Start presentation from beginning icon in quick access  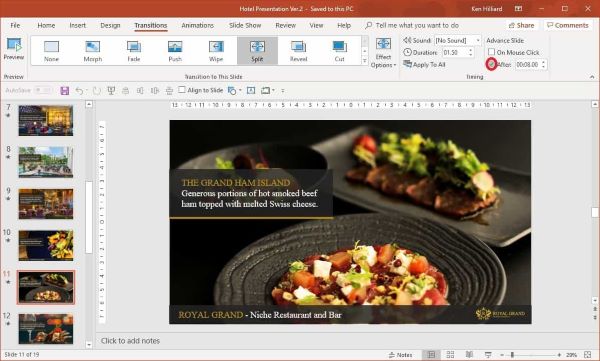111,91
